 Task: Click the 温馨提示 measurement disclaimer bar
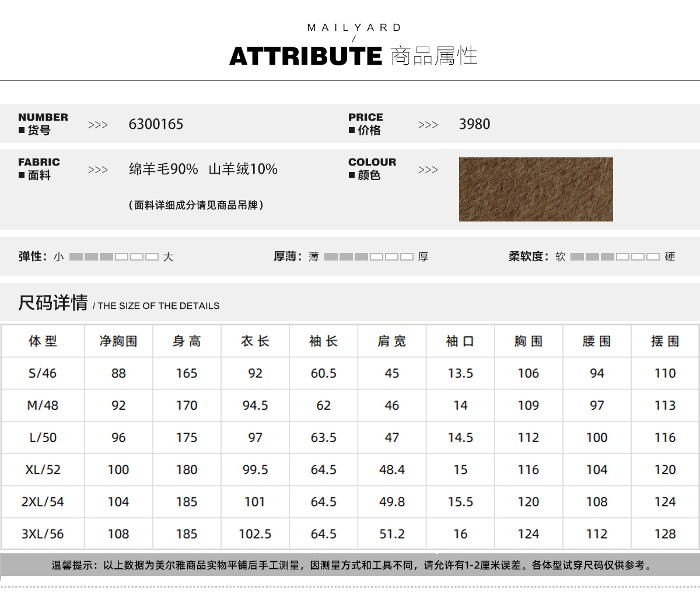[350, 565]
